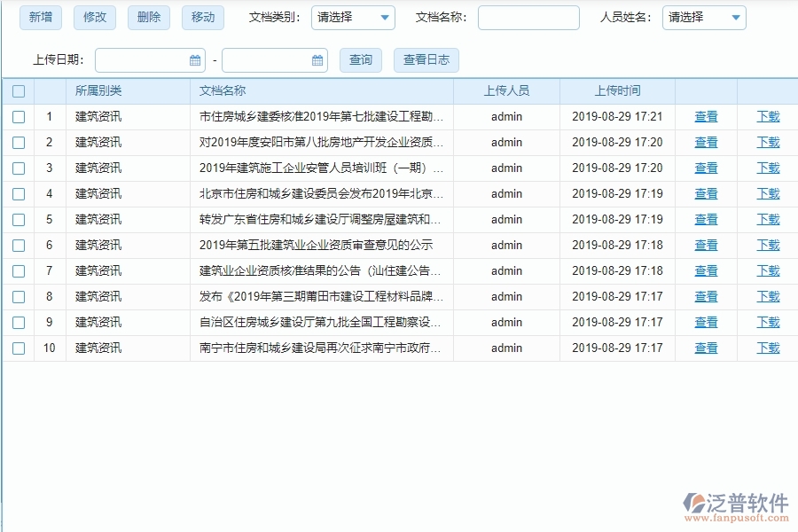Click the 查询 (query) button
The image size is (798, 532).
[x=361, y=59]
